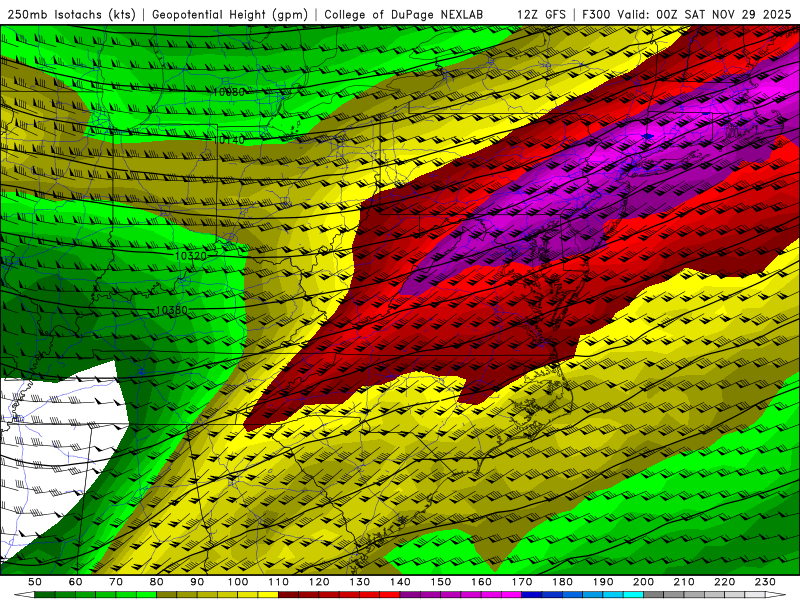Click the 10080 height contour label

pyautogui.click(x=229, y=92)
